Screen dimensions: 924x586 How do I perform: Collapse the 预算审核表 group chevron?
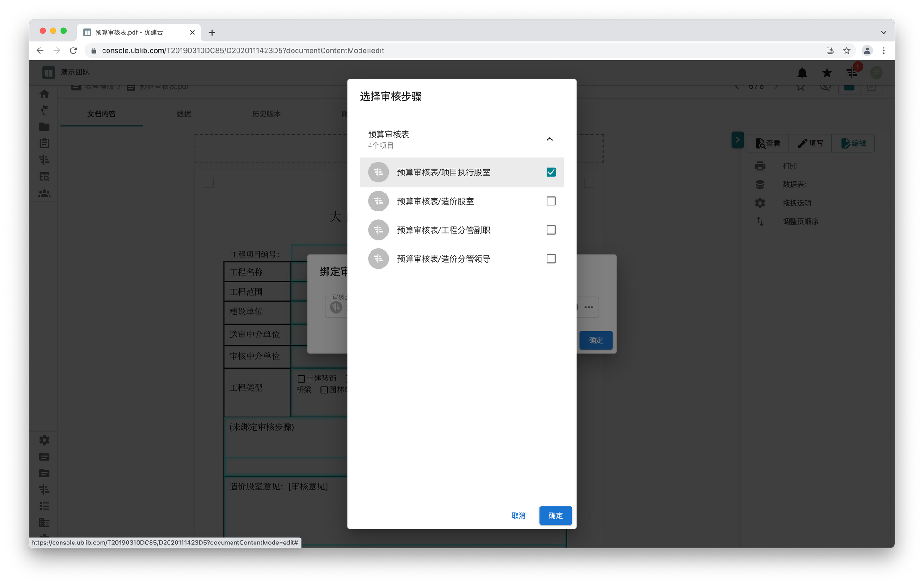point(549,139)
